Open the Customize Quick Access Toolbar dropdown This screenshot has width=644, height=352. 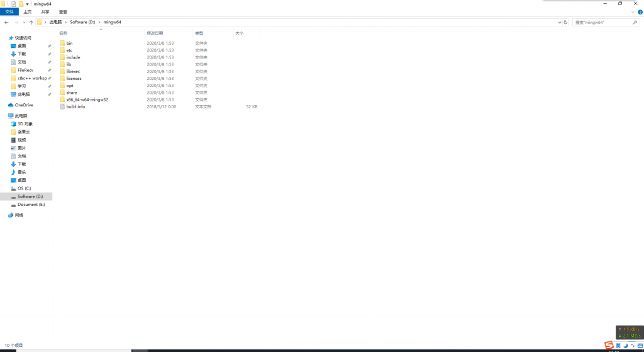point(27,4)
